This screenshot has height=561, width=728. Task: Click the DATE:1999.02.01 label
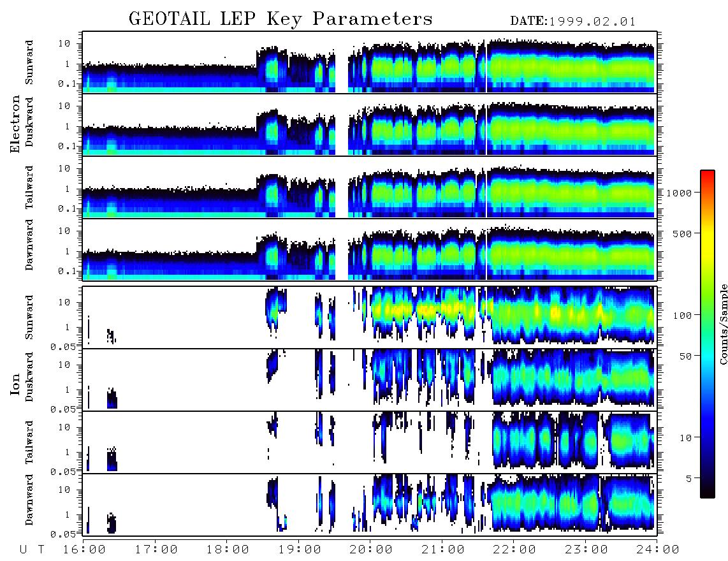(x=573, y=22)
